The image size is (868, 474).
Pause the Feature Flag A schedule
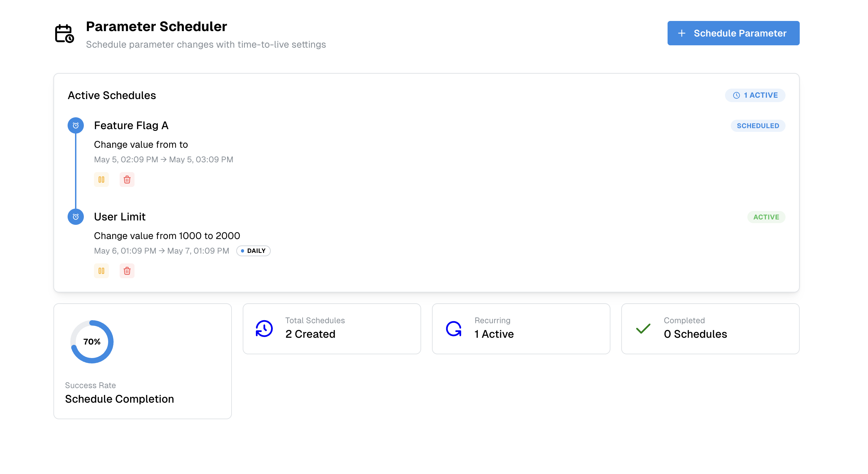(x=101, y=180)
